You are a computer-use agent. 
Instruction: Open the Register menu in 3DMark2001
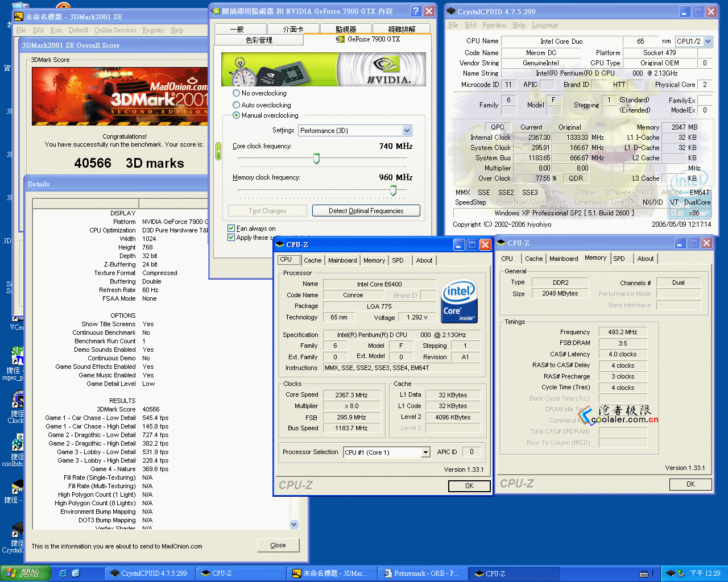[154, 30]
